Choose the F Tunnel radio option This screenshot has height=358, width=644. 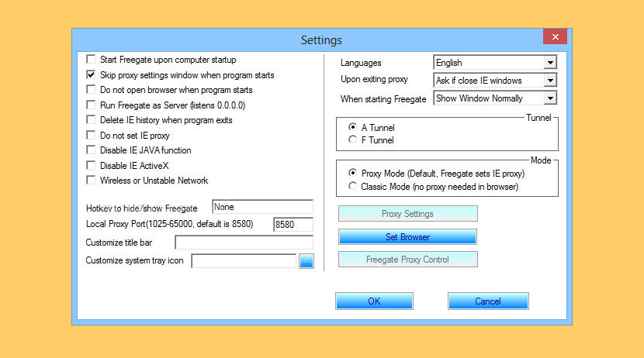pos(352,139)
